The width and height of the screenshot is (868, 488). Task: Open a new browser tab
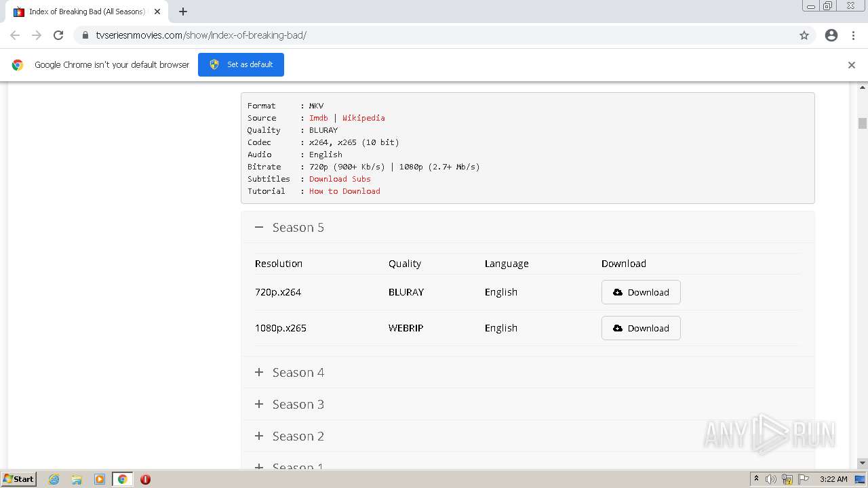coord(183,12)
